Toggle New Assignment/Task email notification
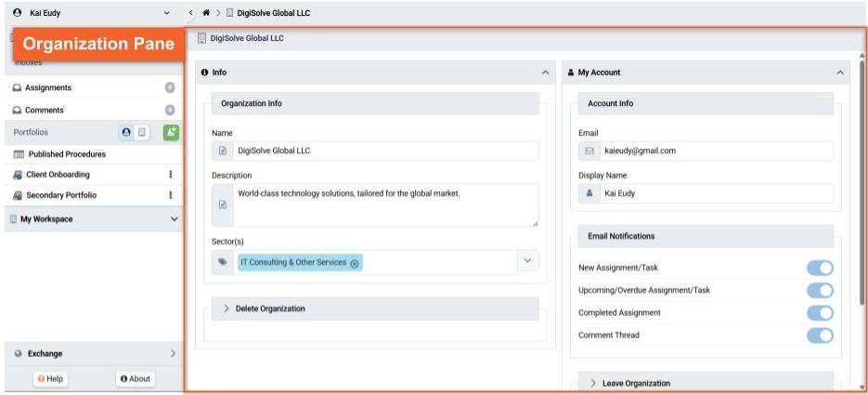This screenshot has width=868, height=395. tap(820, 269)
